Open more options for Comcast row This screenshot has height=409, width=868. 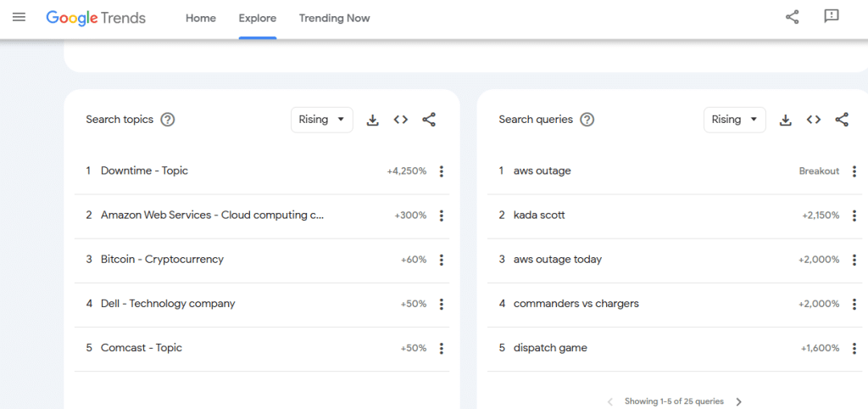[x=441, y=348]
